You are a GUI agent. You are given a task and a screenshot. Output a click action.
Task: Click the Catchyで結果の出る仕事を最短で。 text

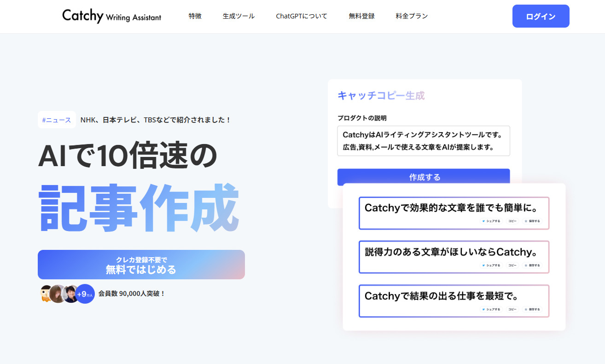click(x=442, y=296)
